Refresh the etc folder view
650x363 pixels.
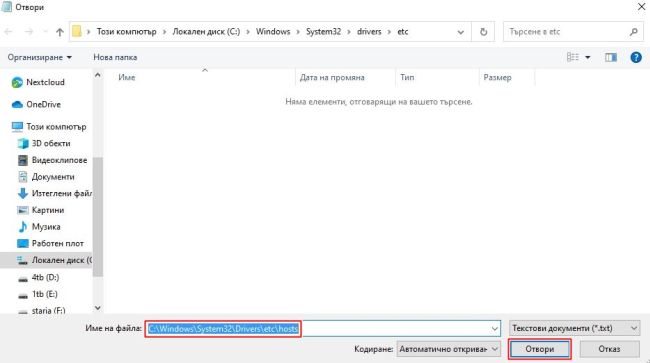click(483, 32)
